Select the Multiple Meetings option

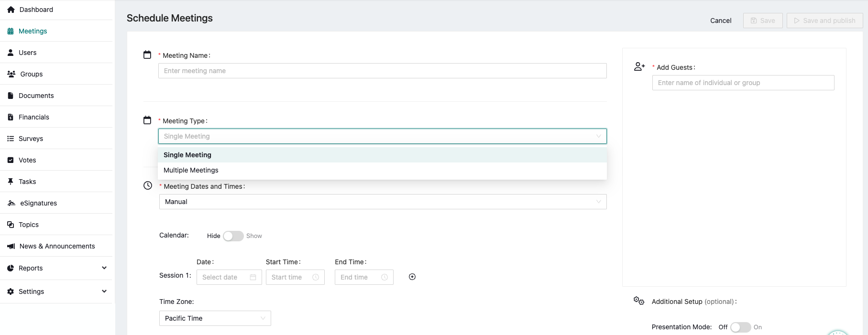(383, 170)
